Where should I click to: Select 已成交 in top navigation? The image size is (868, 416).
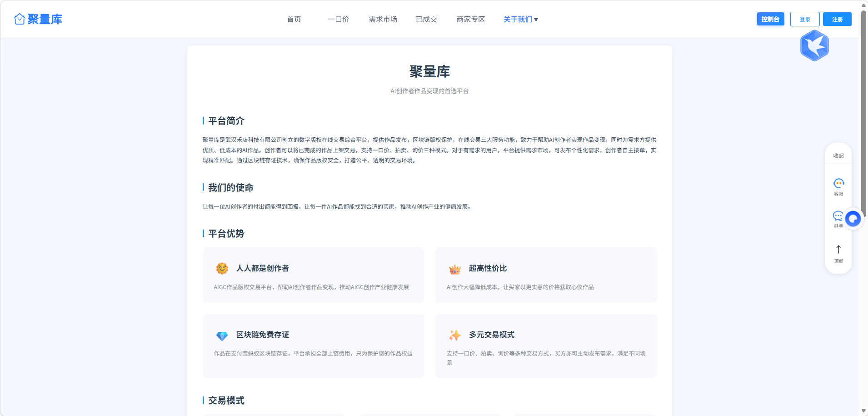426,19
